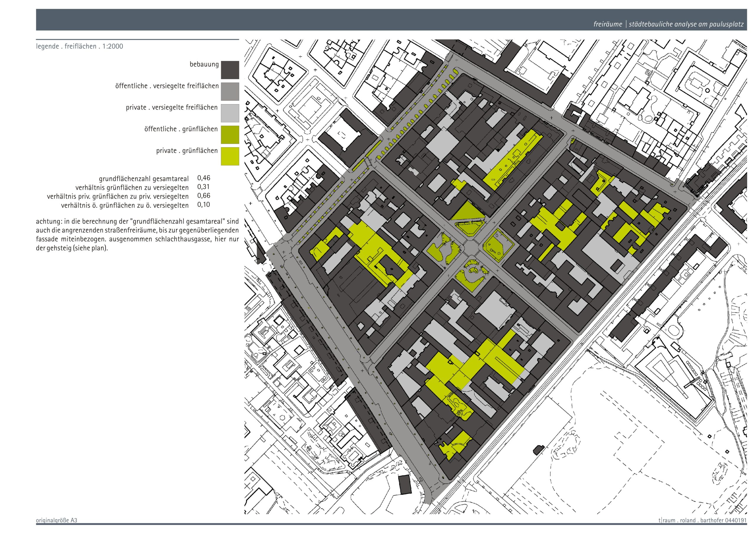Click the 'private . grünflächen' legend label
The width and height of the screenshot is (756, 534).
[x=187, y=151]
